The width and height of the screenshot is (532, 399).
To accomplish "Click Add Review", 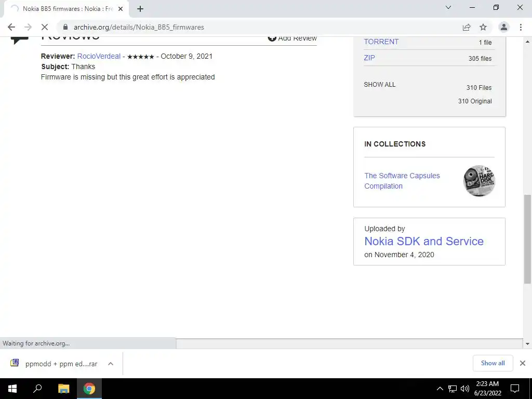I will click(292, 38).
